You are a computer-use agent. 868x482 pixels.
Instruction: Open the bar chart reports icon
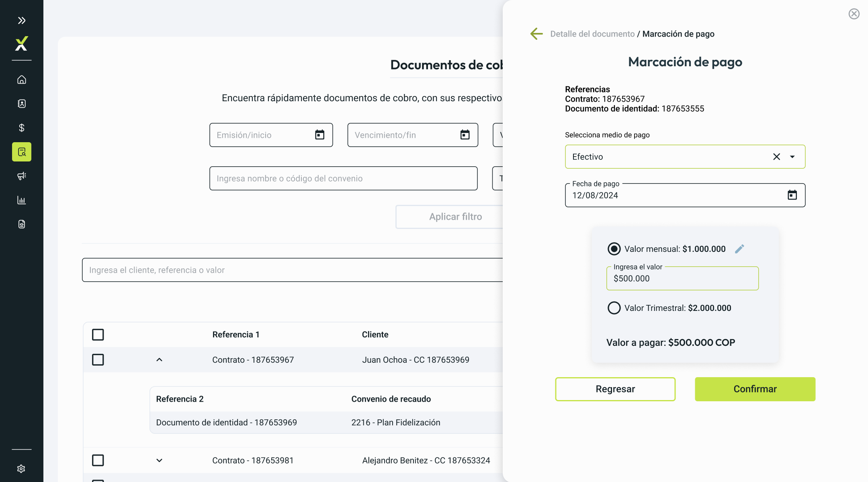coord(22,200)
